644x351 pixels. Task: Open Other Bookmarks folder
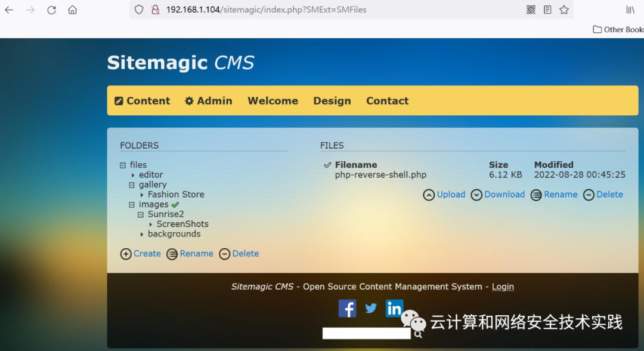pyautogui.click(x=618, y=30)
